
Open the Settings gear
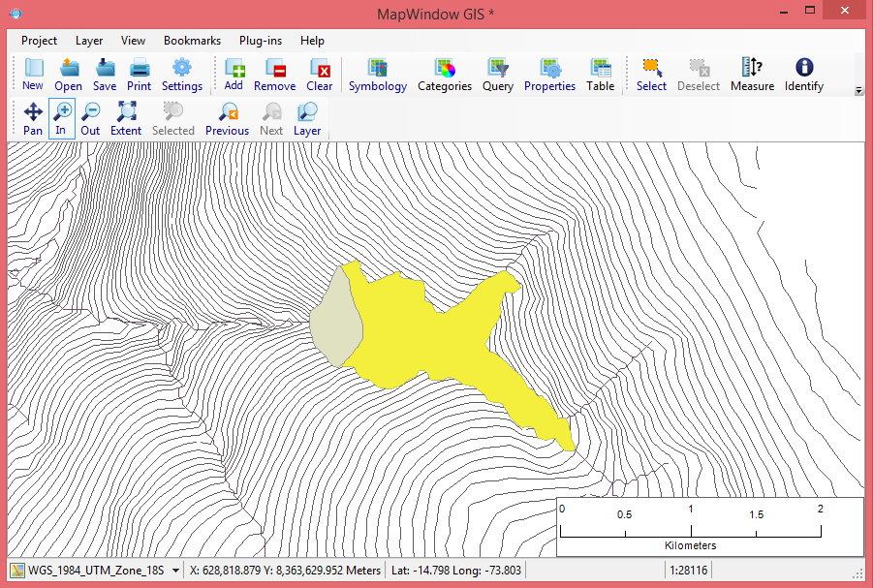182,74
